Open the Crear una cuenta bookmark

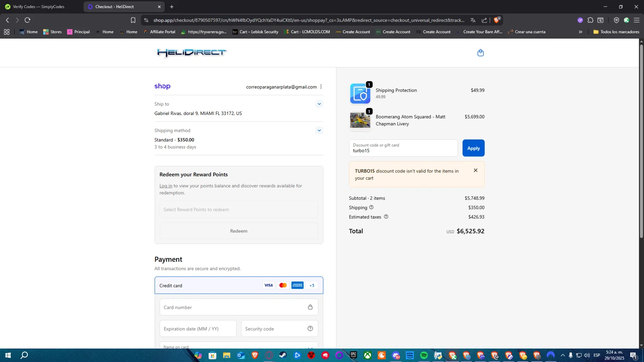pos(527,32)
